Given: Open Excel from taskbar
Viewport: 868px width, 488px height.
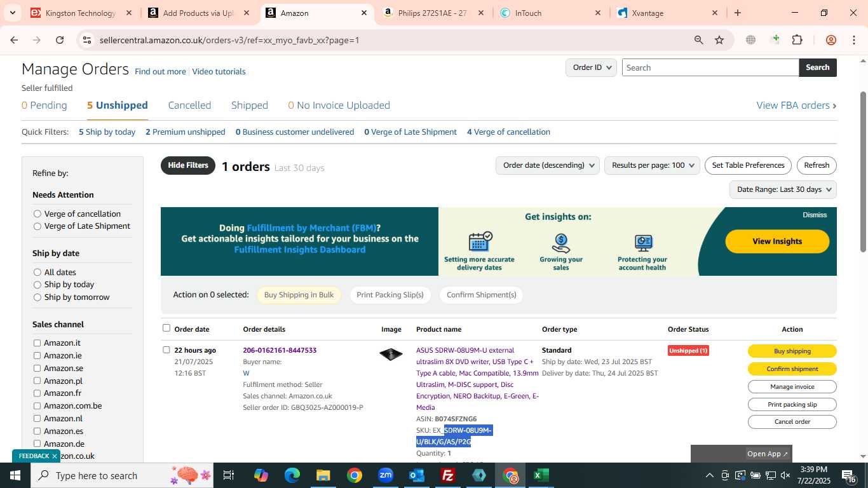Looking at the screenshot, I should 541,475.
